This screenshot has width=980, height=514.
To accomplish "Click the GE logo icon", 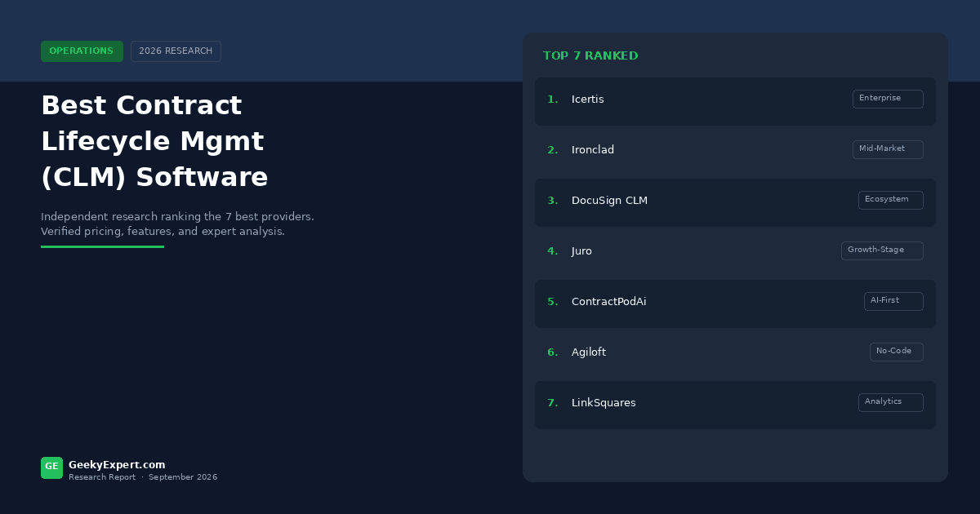I will tap(51, 467).
